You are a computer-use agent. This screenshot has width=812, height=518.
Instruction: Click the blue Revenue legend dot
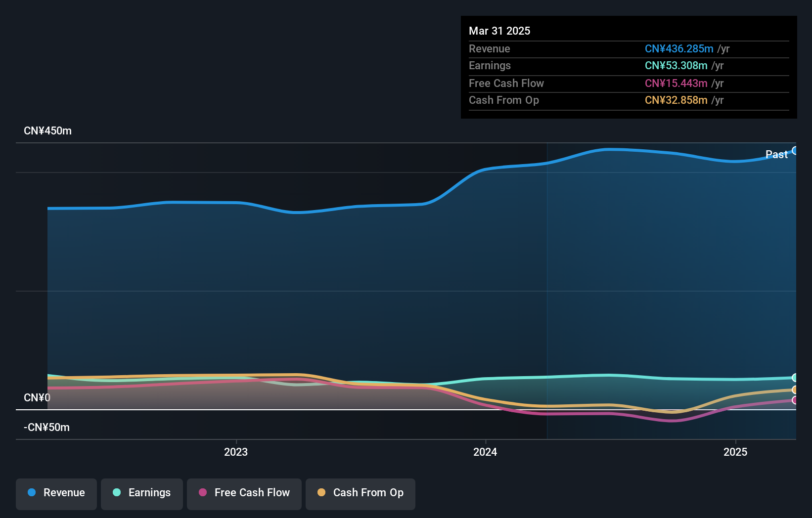[x=32, y=492]
